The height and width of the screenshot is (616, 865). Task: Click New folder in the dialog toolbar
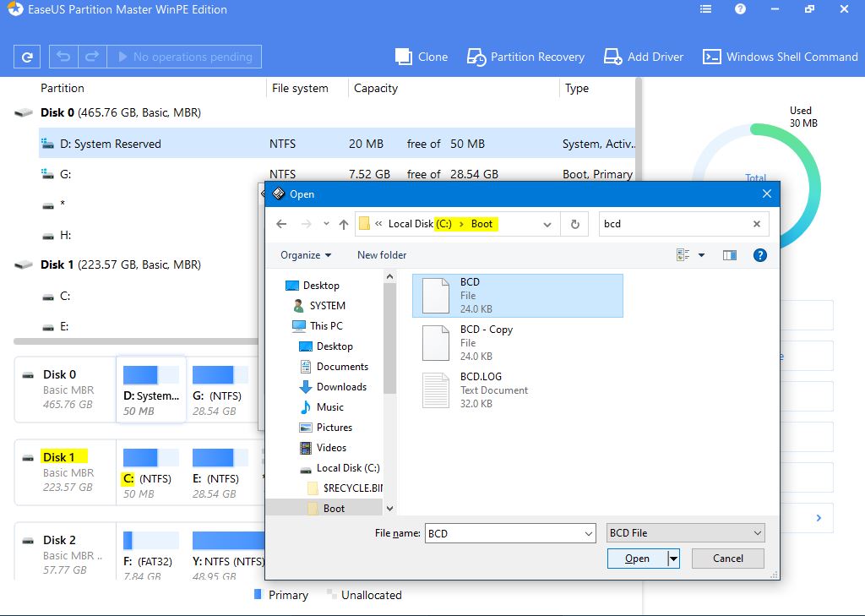[382, 255]
